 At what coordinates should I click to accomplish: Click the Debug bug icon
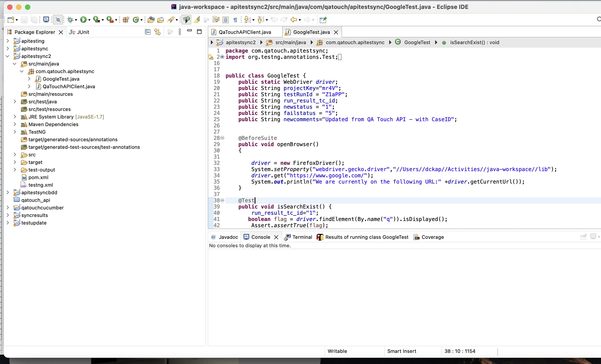(x=70, y=20)
